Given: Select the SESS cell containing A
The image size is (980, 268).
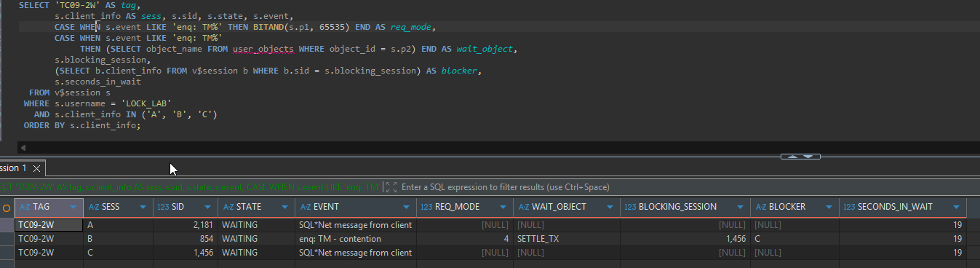Looking at the screenshot, I should (x=118, y=225).
